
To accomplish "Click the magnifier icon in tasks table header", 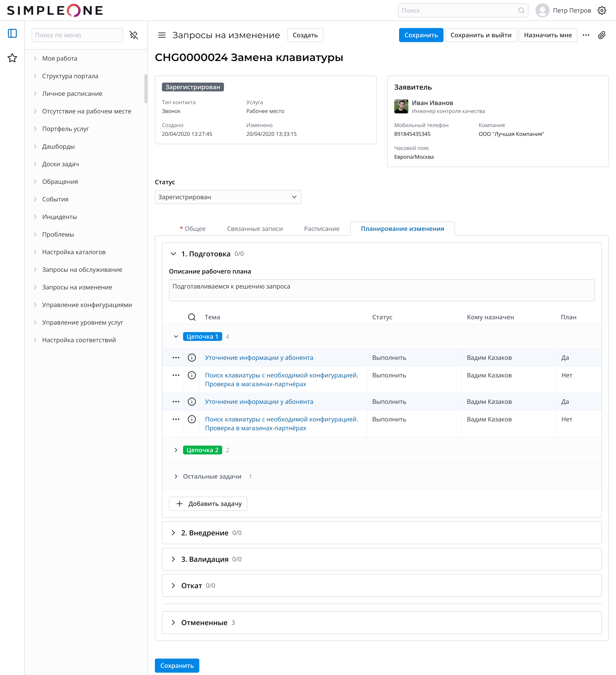I will coord(192,317).
